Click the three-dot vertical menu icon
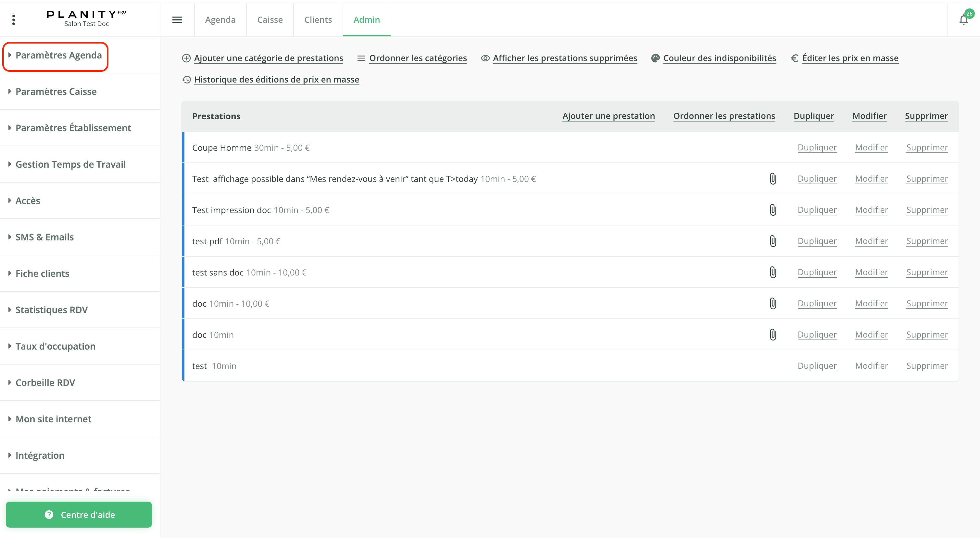This screenshot has width=980, height=538. [x=14, y=20]
